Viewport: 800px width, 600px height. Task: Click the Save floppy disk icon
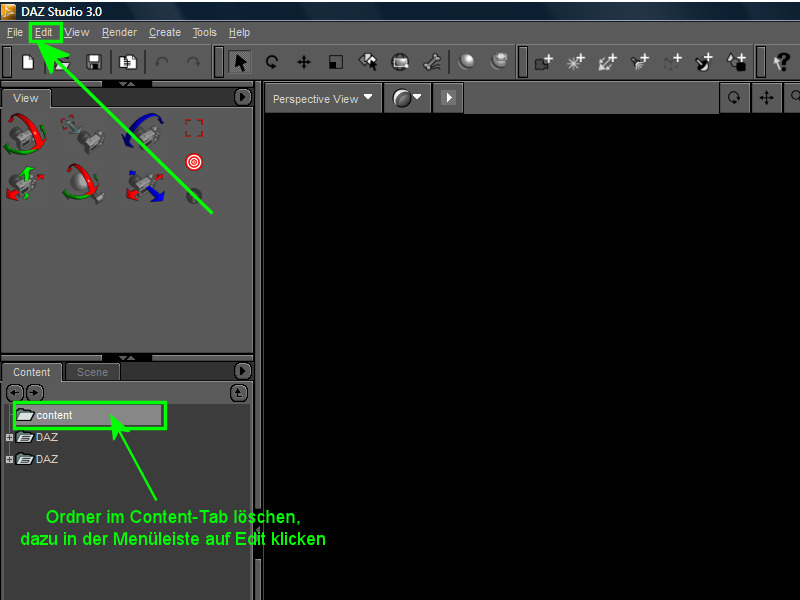coord(94,62)
